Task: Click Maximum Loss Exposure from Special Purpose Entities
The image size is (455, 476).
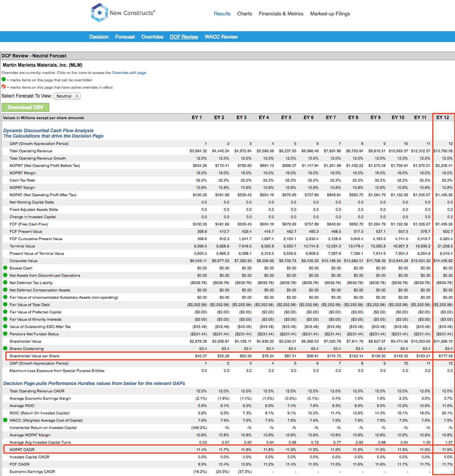Action: click(x=57, y=371)
